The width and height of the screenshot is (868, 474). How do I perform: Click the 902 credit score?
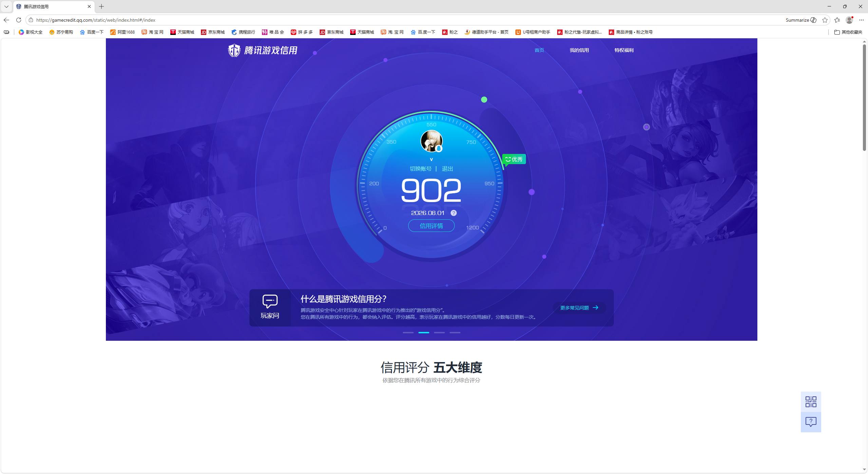(x=431, y=191)
